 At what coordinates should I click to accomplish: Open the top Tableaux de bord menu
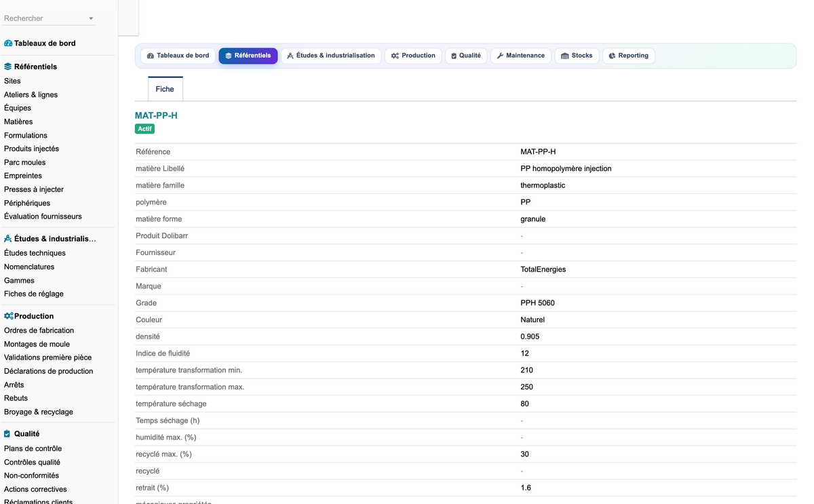click(178, 56)
